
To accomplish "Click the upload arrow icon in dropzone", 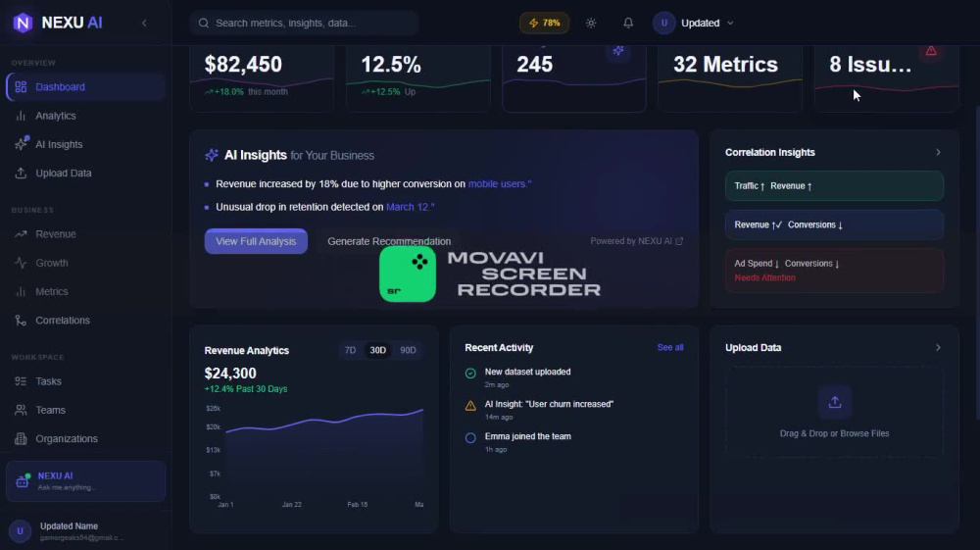I will point(834,402).
